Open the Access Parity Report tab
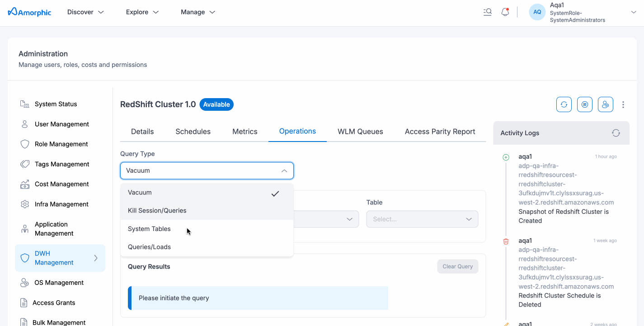Image resolution: width=644 pixels, height=326 pixels. (440, 132)
